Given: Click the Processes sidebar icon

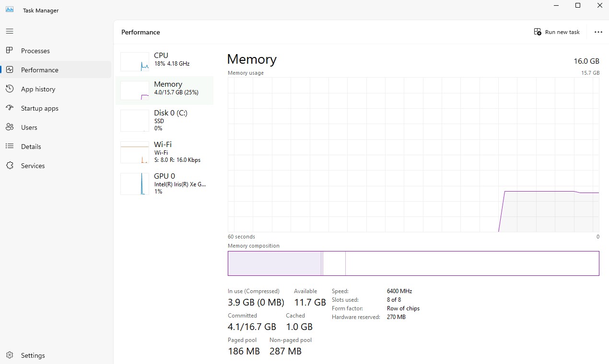Looking at the screenshot, I should pyautogui.click(x=10, y=51).
